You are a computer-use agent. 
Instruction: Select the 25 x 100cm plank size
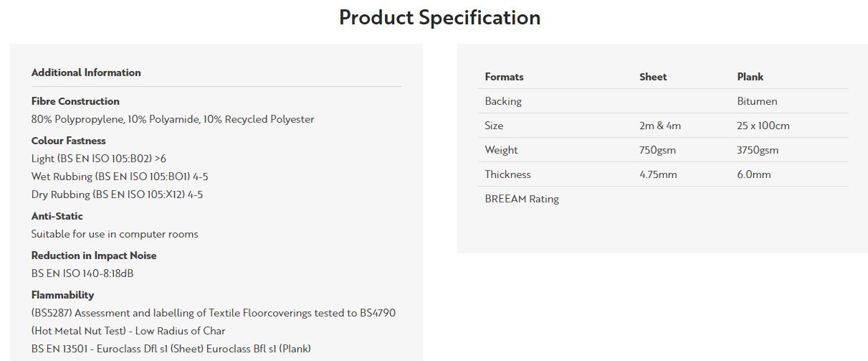(x=763, y=126)
